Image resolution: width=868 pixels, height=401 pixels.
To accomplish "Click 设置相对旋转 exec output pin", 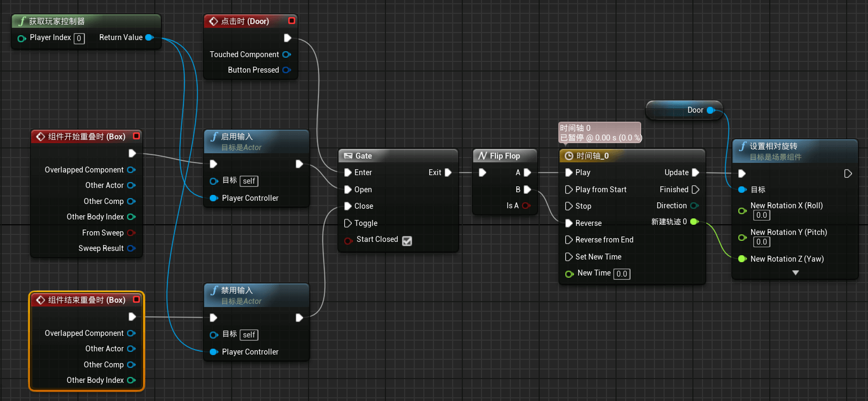I will [x=848, y=174].
